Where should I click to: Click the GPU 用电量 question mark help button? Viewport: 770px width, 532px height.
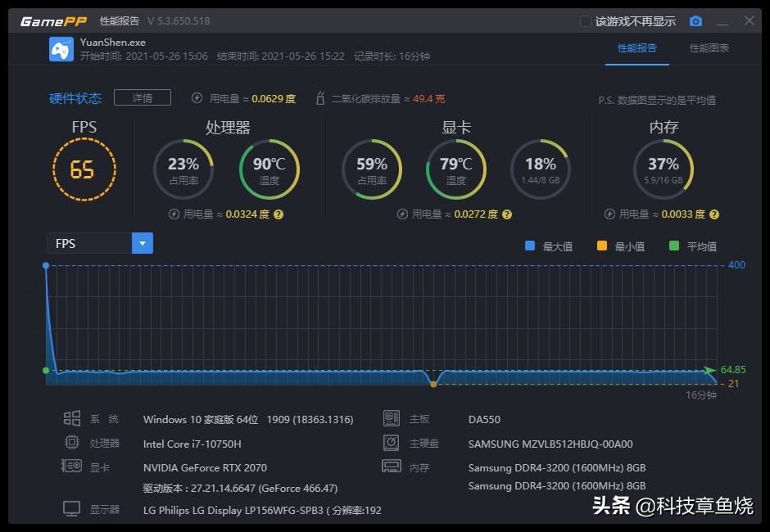click(507, 214)
